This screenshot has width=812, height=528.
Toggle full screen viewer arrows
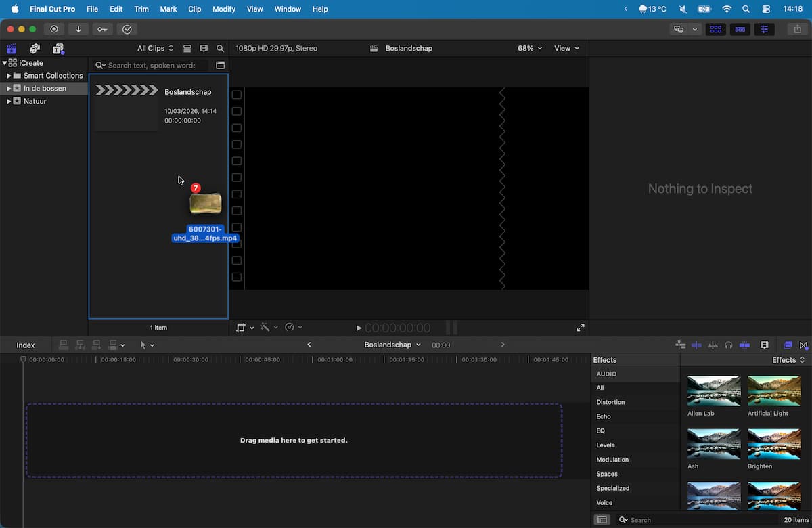[x=581, y=328]
